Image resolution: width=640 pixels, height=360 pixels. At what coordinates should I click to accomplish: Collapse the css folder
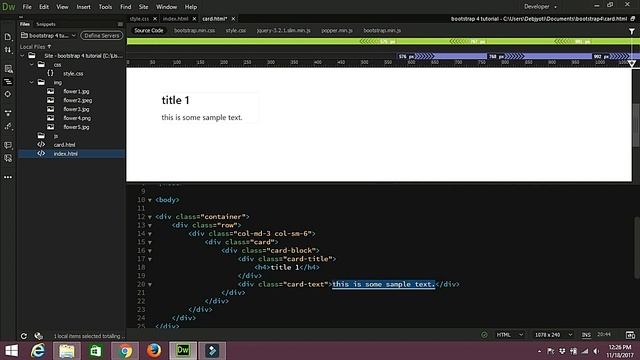pos(32,64)
